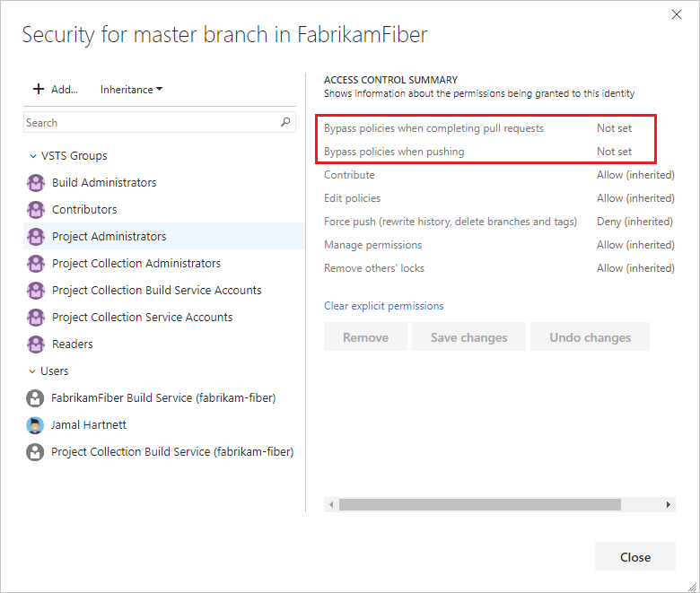Click the Project Collection Build Service user icon
The image size is (700, 593).
click(x=36, y=452)
